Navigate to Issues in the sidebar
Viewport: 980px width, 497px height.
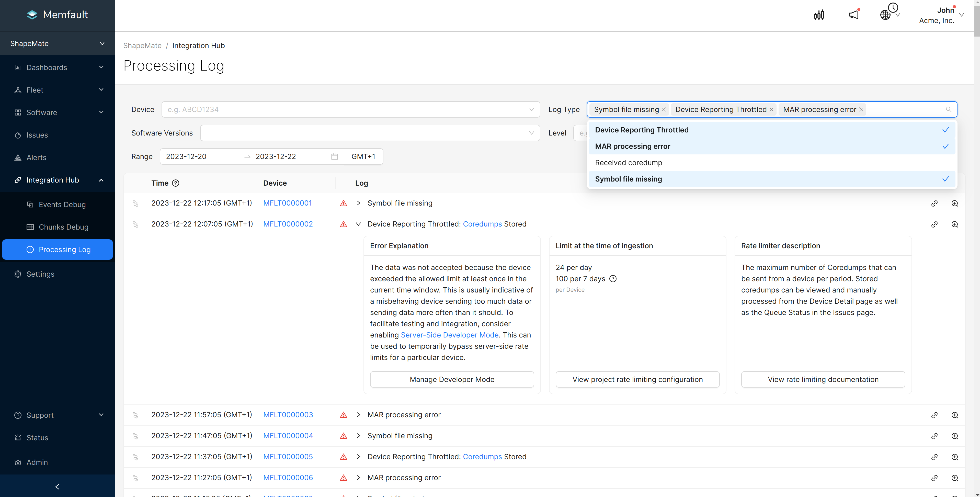(x=37, y=135)
